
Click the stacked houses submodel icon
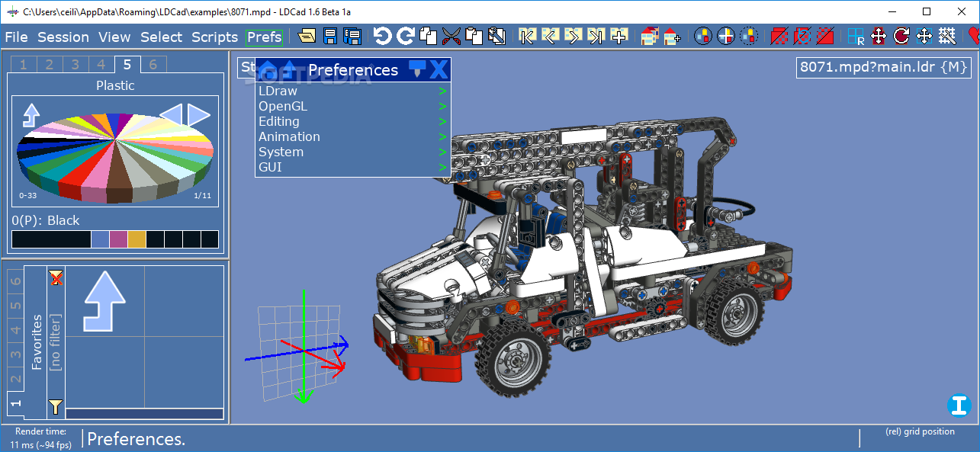(649, 36)
